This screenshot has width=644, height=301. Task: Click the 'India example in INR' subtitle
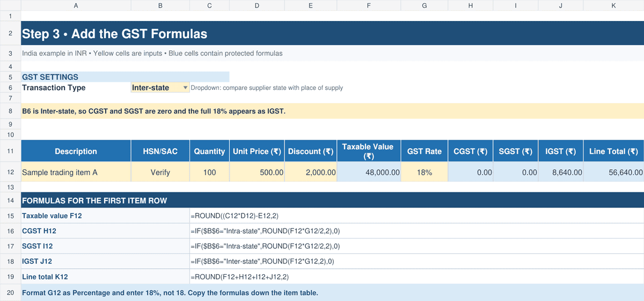(152, 53)
